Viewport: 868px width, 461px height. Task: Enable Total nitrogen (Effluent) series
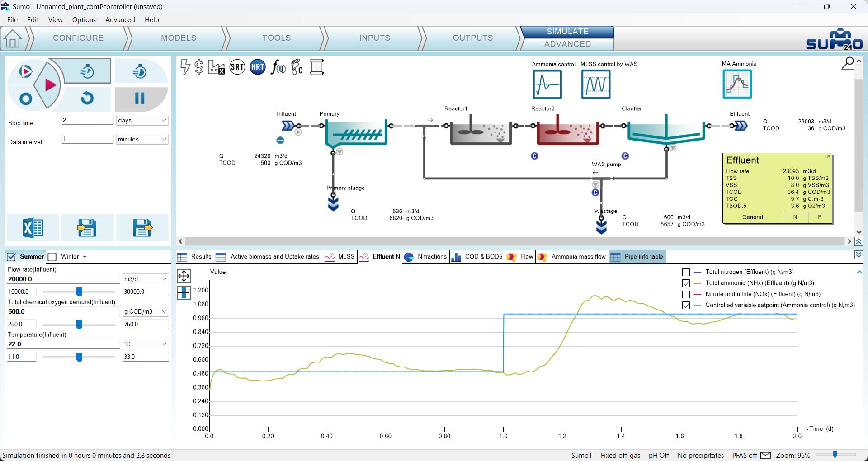click(686, 272)
